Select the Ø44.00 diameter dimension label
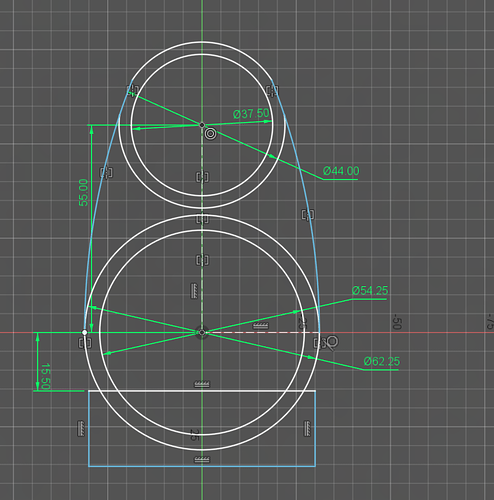Viewport: 494px width, 500px height. (341, 171)
